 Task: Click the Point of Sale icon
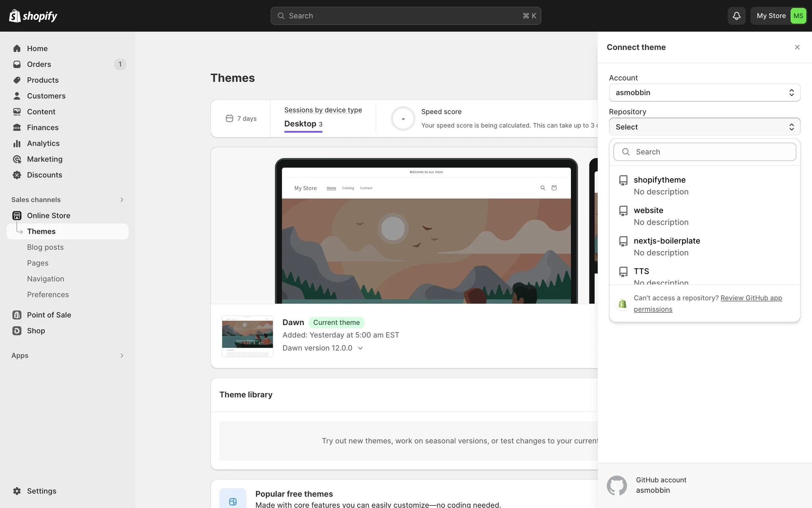(x=17, y=315)
